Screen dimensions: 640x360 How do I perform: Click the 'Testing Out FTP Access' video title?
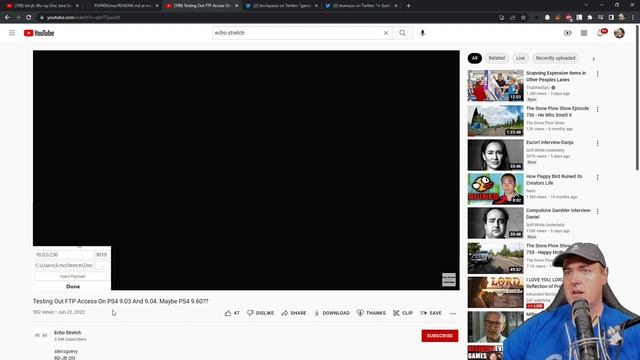[120, 301]
